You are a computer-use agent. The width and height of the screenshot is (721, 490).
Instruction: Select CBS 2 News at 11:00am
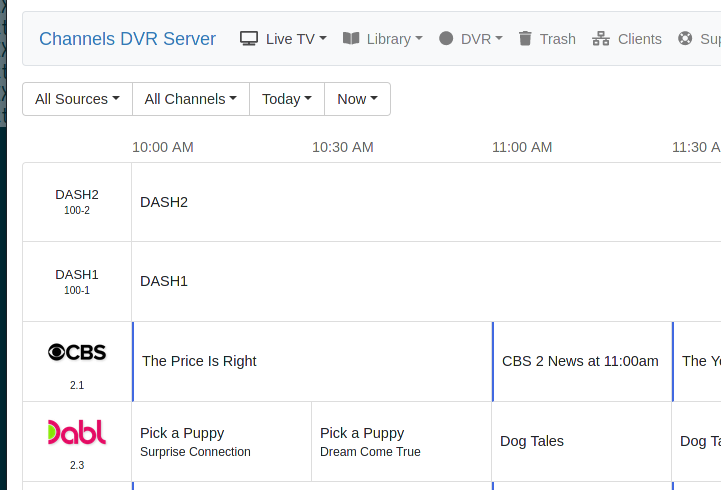pos(580,361)
